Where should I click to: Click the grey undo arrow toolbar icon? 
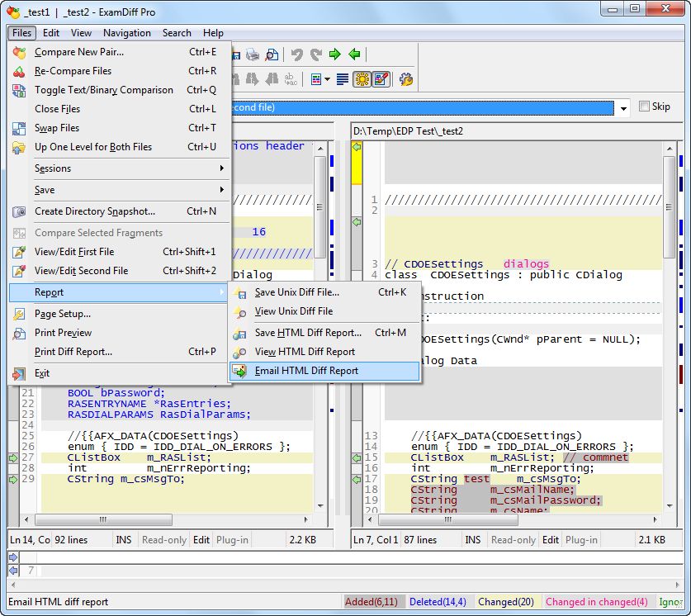pyautogui.click(x=297, y=54)
